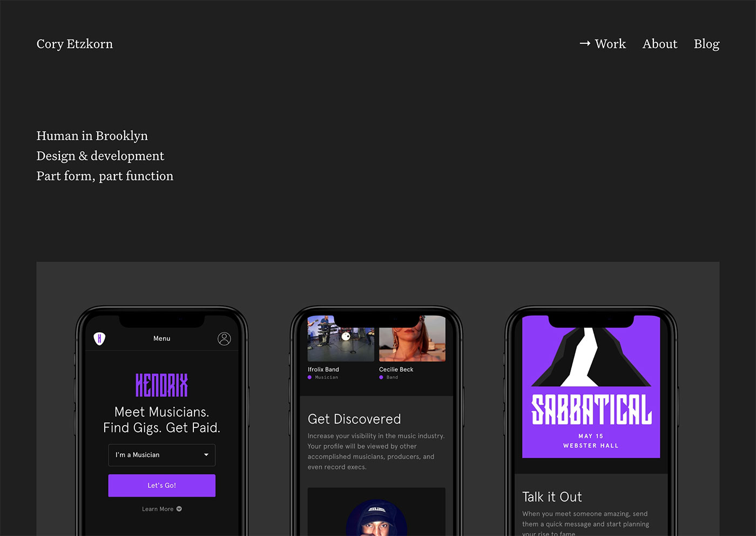Click the purple dot beside Band label
Screen dimensions: 756x536
click(x=381, y=377)
